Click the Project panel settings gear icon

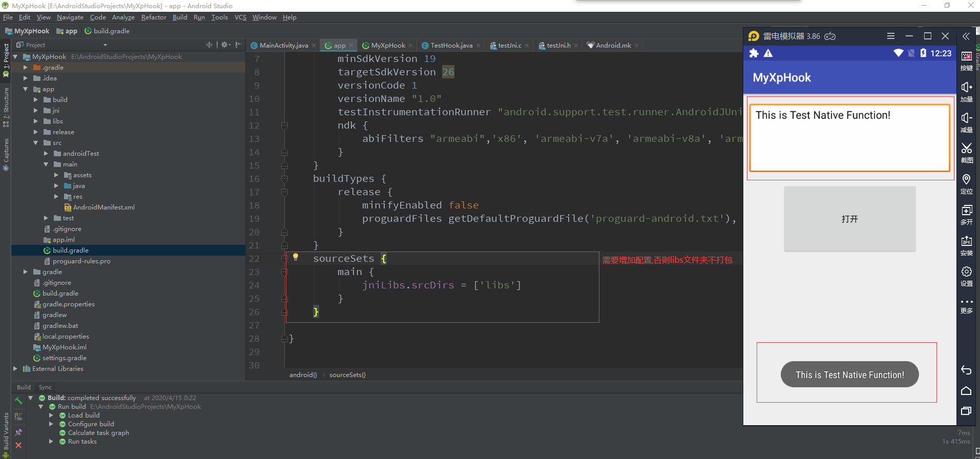click(224, 45)
